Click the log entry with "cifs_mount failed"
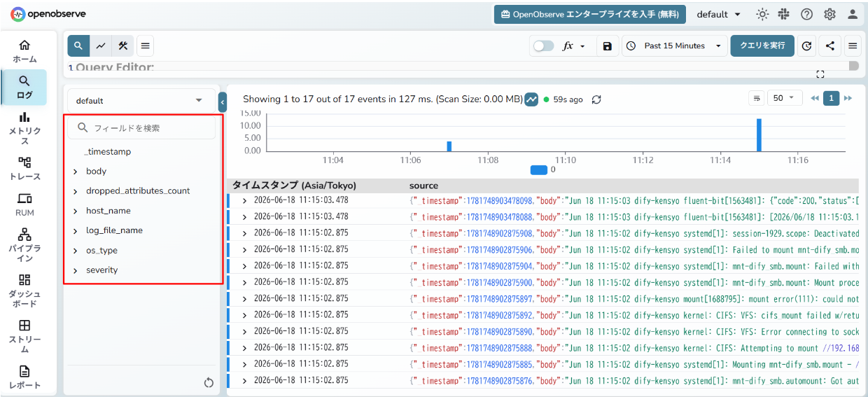The width and height of the screenshot is (868, 397). [x=544, y=316]
